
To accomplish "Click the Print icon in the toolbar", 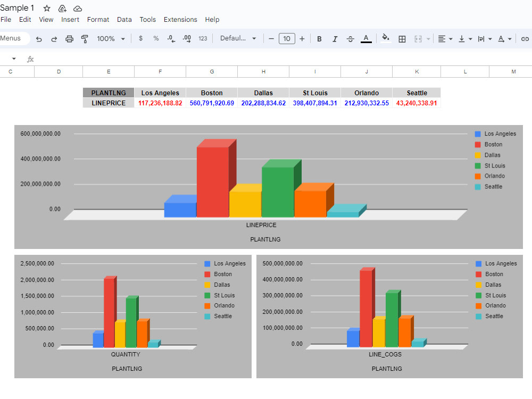I will (69, 38).
